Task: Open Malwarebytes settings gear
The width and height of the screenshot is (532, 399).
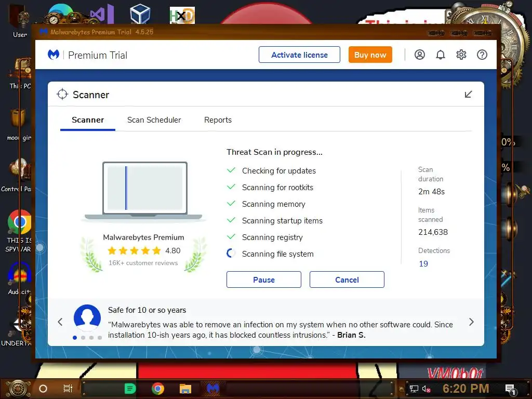Action: [x=461, y=55]
